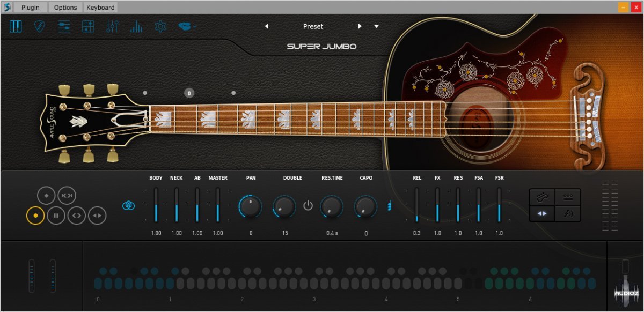The width and height of the screenshot is (644, 312).
Task: Click the next preset arrow
Action: 360,25
